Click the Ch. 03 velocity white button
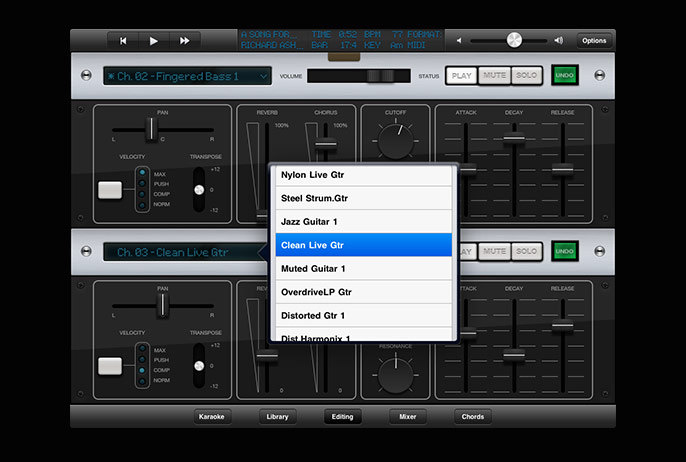Image resolution: width=686 pixels, height=462 pixels. pos(110,366)
